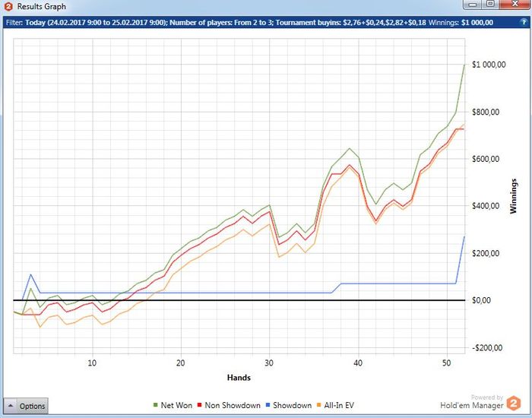Toggle the Showdown blue legend swatch
The image size is (532, 418).
pos(268,405)
